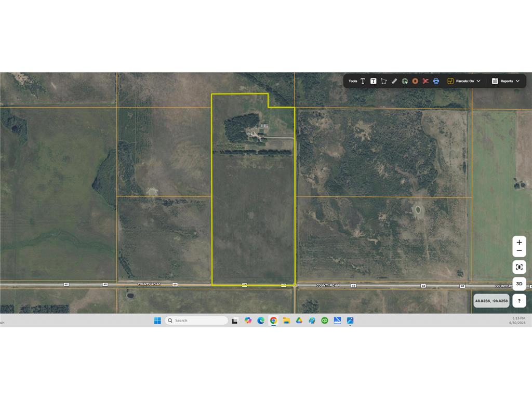Click the coordinates display box

(x=491, y=301)
